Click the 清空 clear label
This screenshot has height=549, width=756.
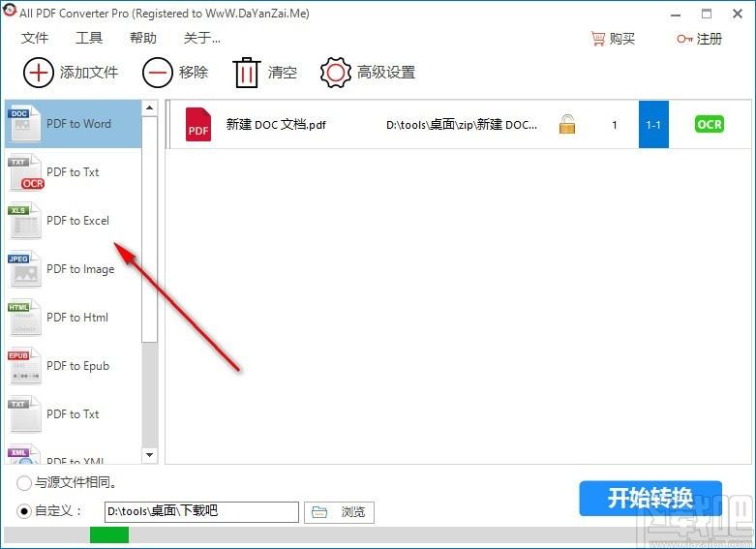(283, 73)
